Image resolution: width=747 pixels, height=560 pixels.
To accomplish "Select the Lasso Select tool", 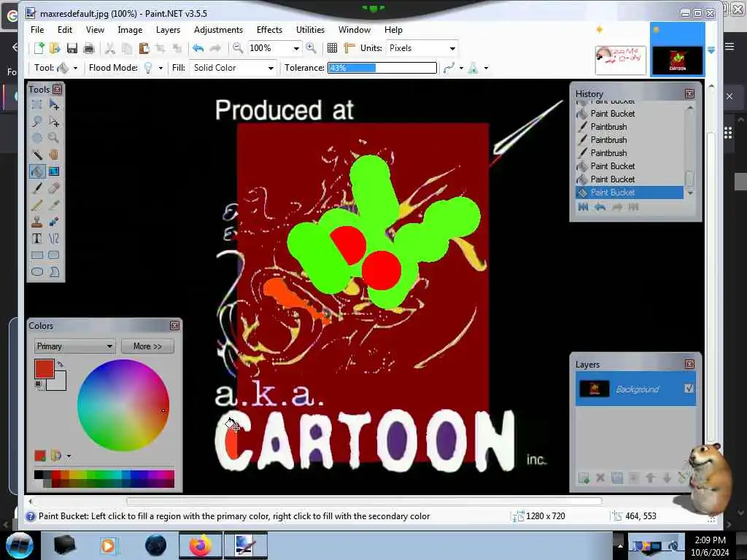I will coord(36,122).
